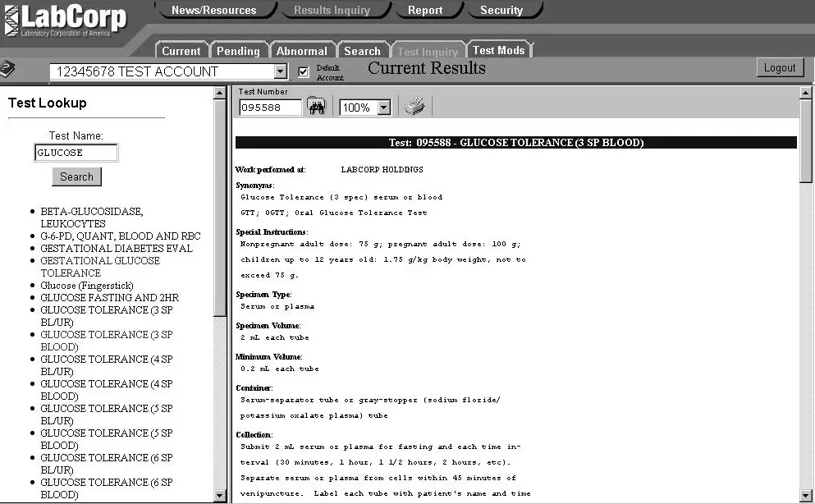815x504 pixels.
Task: Open the zoom percentage dropdown
Action: pos(382,108)
